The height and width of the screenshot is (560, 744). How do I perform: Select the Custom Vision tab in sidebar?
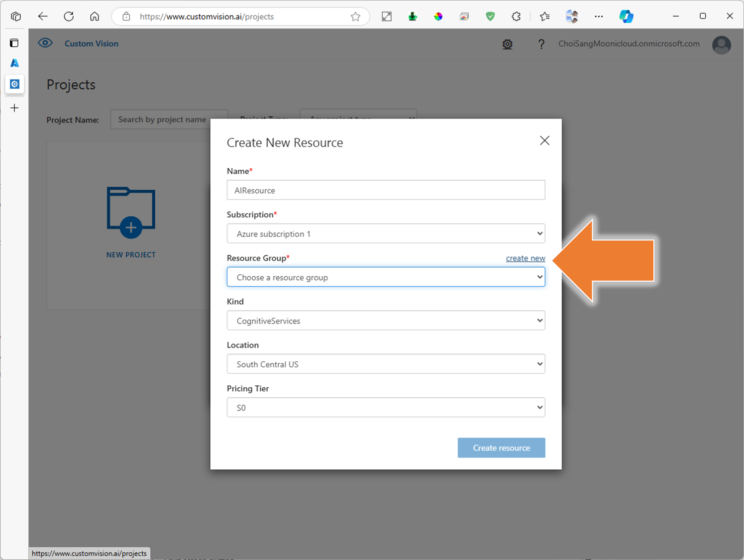point(14,84)
